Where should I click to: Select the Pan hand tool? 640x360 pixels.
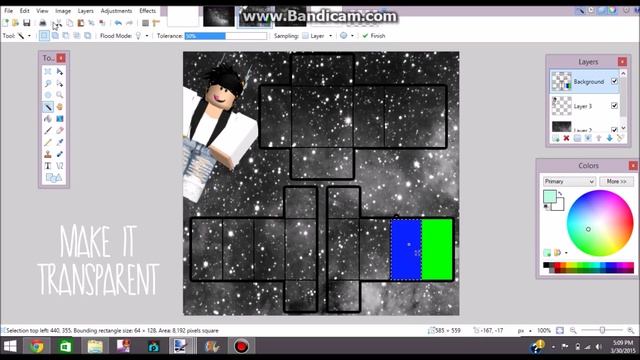60,107
